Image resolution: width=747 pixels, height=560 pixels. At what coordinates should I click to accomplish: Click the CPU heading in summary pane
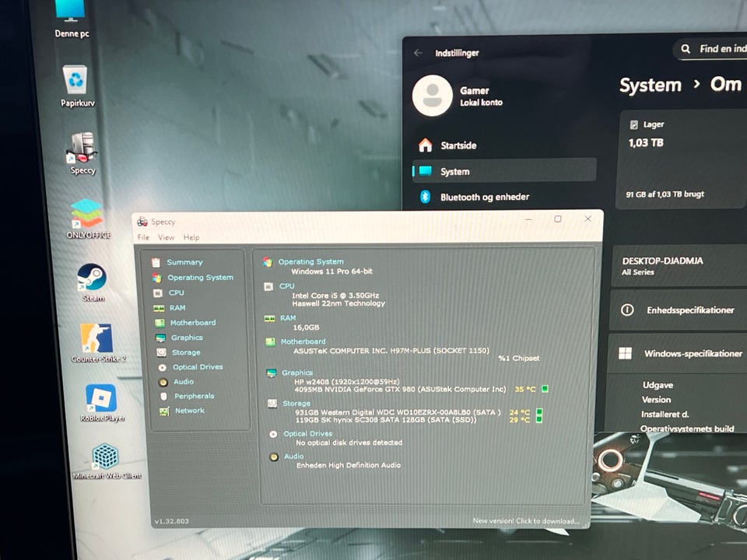pyautogui.click(x=286, y=285)
